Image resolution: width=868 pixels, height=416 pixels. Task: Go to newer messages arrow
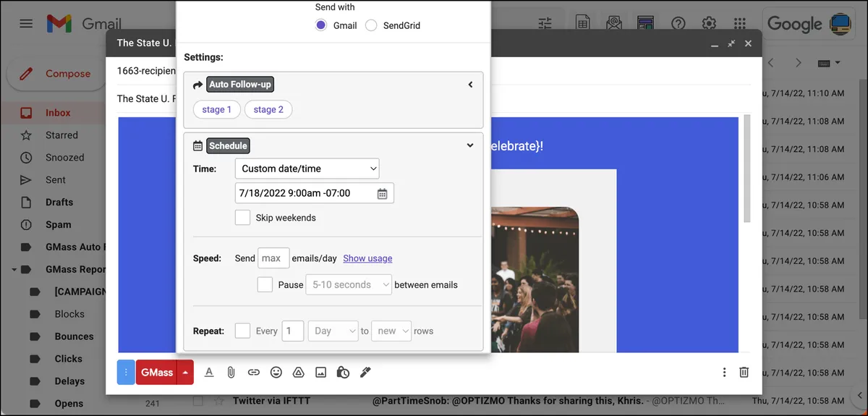point(770,63)
